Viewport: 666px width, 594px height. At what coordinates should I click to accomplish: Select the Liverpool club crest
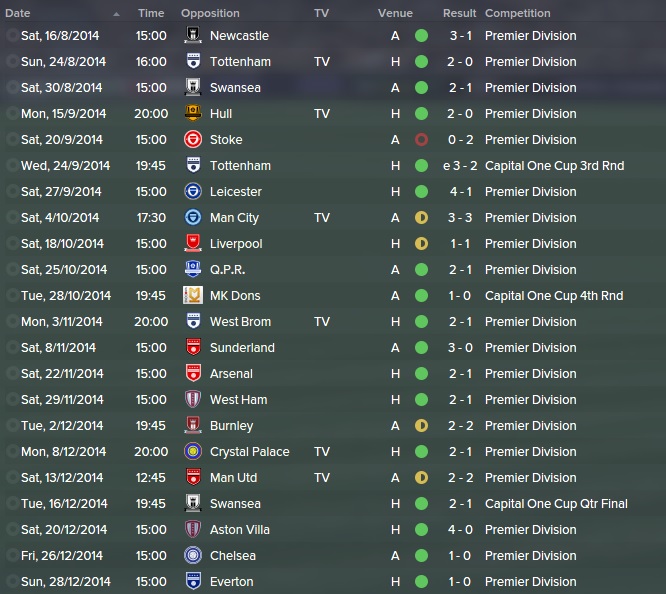(x=193, y=243)
